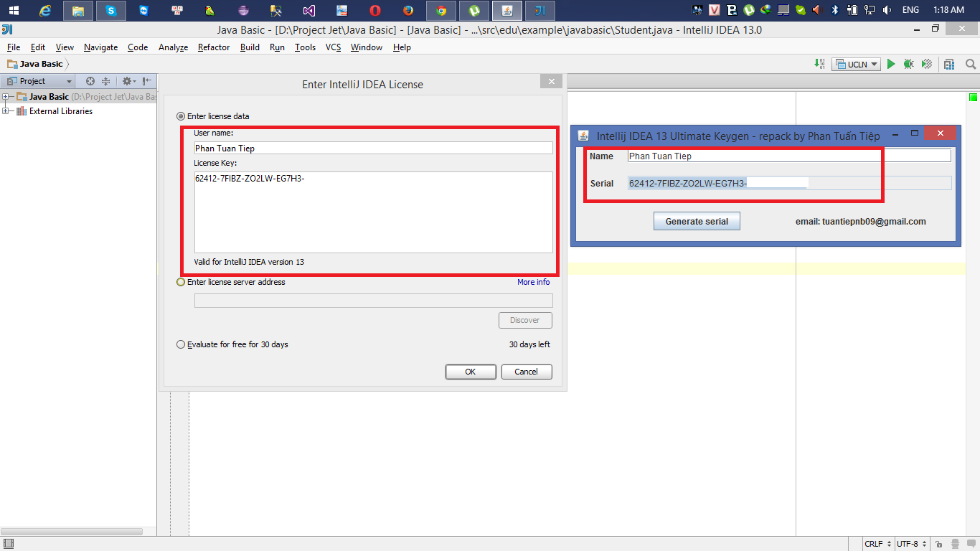Collapse all nodes in Project panel
This screenshot has width=980, height=551.
[104, 81]
